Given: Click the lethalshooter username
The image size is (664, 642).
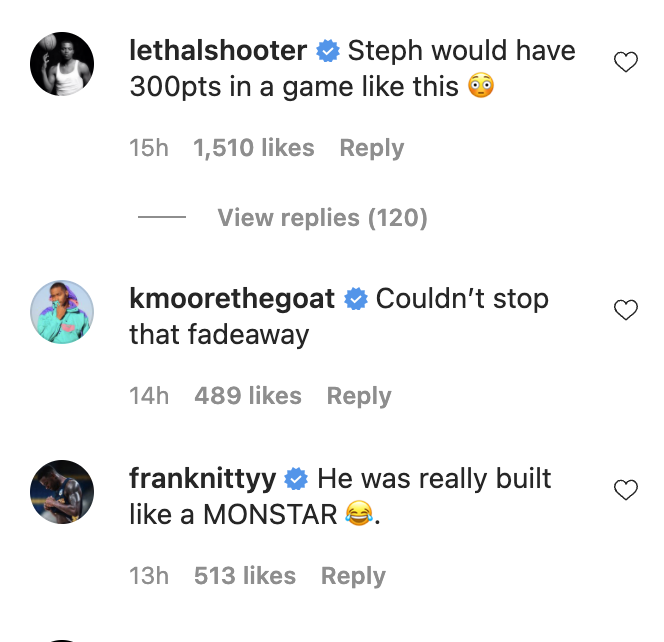Looking at the screenshot, I should tap(218, 50).
